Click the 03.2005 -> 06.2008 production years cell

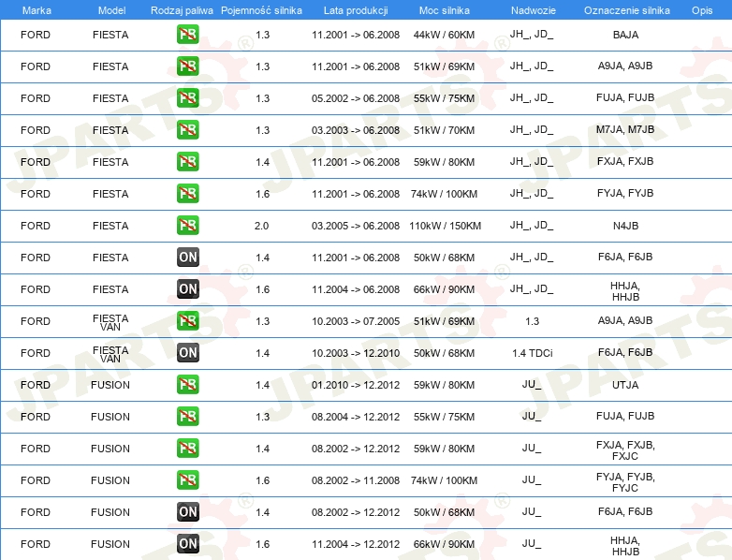[x=356, y=226]
